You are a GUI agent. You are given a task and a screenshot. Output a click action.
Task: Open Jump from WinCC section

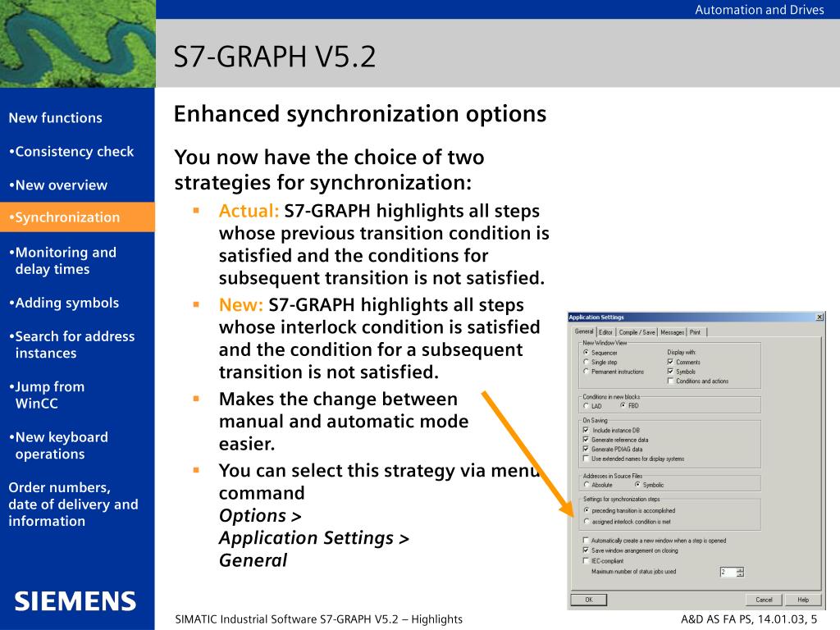(47, 395)
